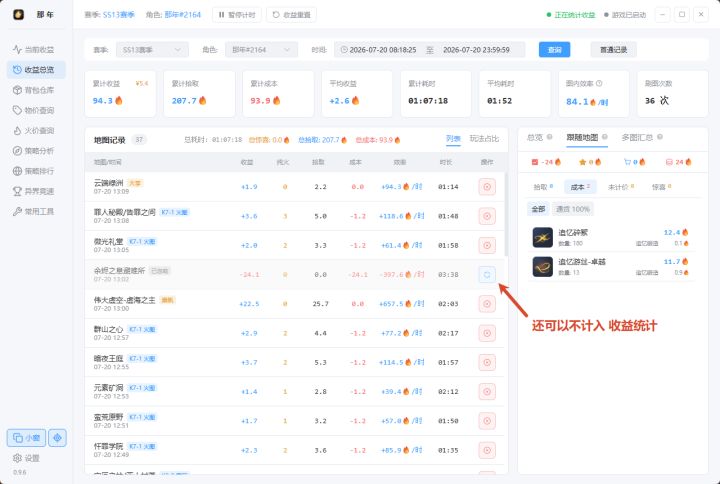Click the map records list scrollbar
The image size is (720, 484).
pyautogui.click(x=506, y=214)
